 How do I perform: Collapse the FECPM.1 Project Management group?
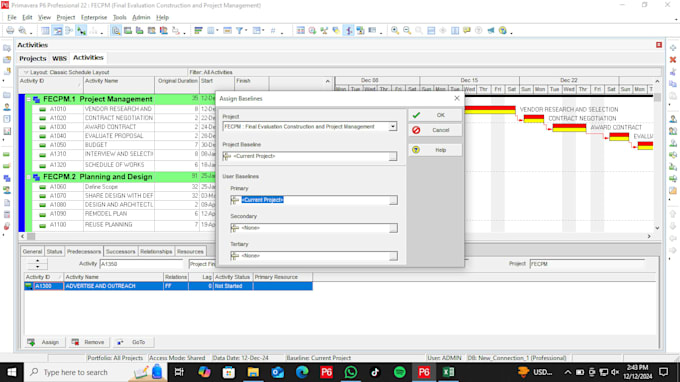29,99
